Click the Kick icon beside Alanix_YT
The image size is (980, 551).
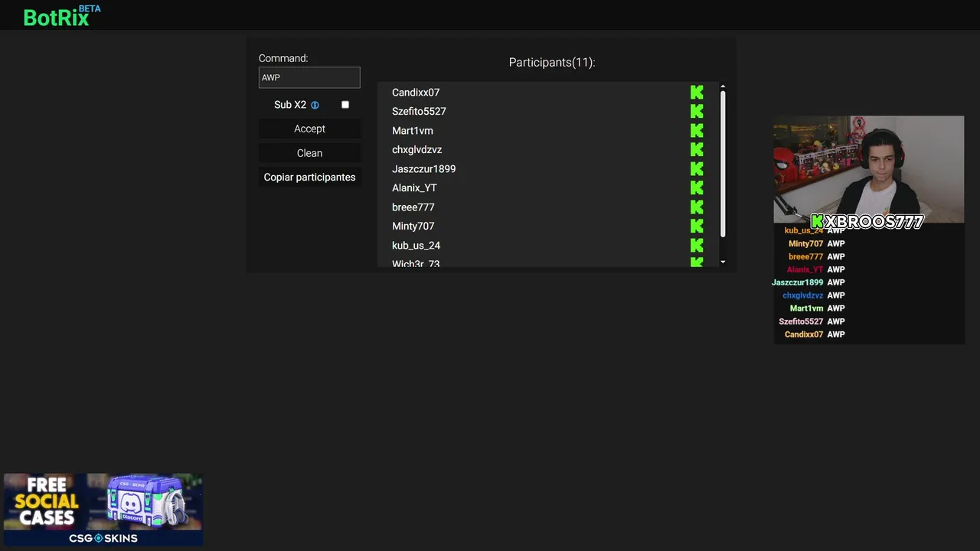pos(697,188)
